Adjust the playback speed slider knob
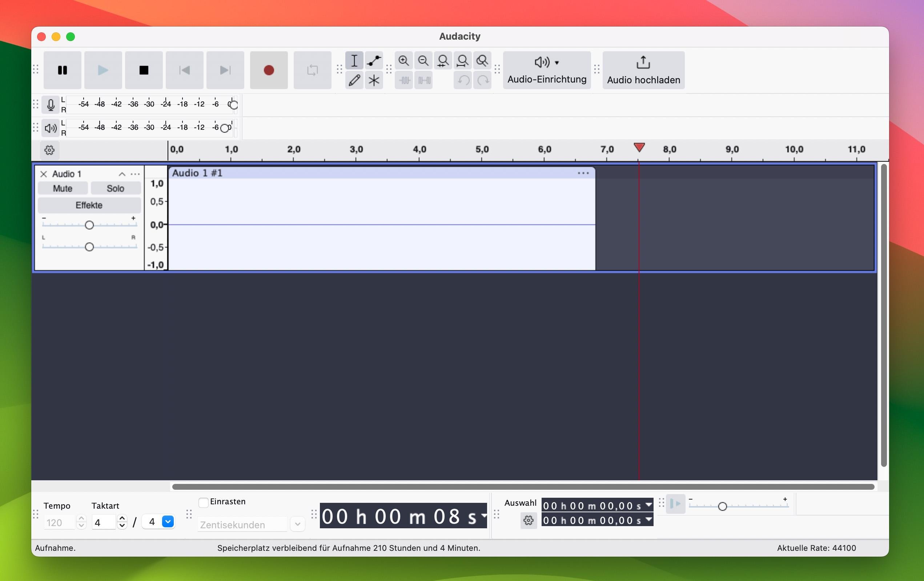The image size is (924, 581). tap(722, 506)
